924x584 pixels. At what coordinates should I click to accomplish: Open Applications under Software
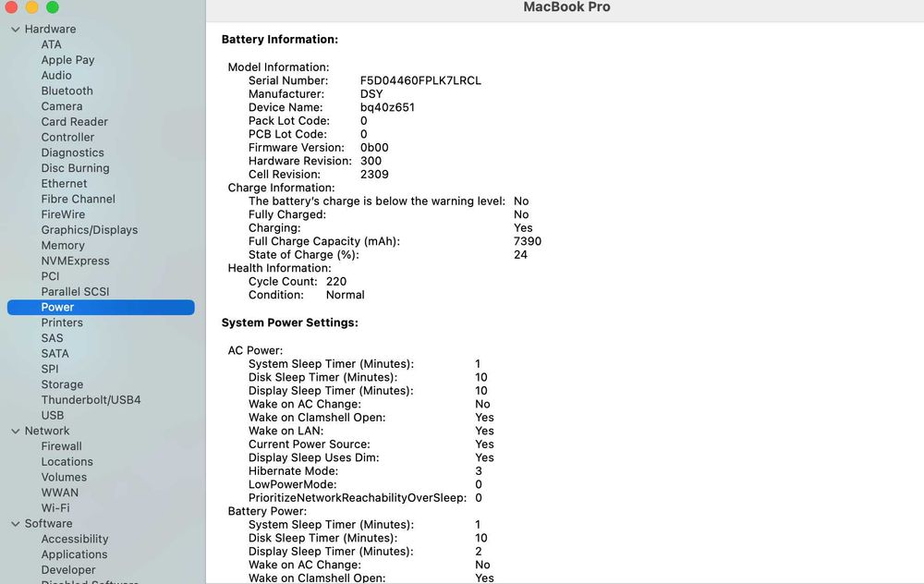tap(74, 554)
